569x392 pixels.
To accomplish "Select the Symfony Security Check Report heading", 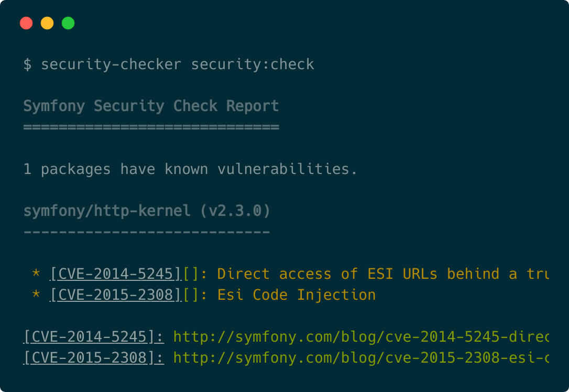I will [x=151, y=106].
